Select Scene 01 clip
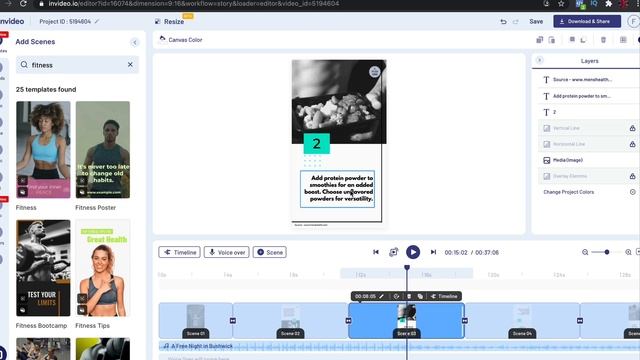640x360 pixels. (196, 320)
